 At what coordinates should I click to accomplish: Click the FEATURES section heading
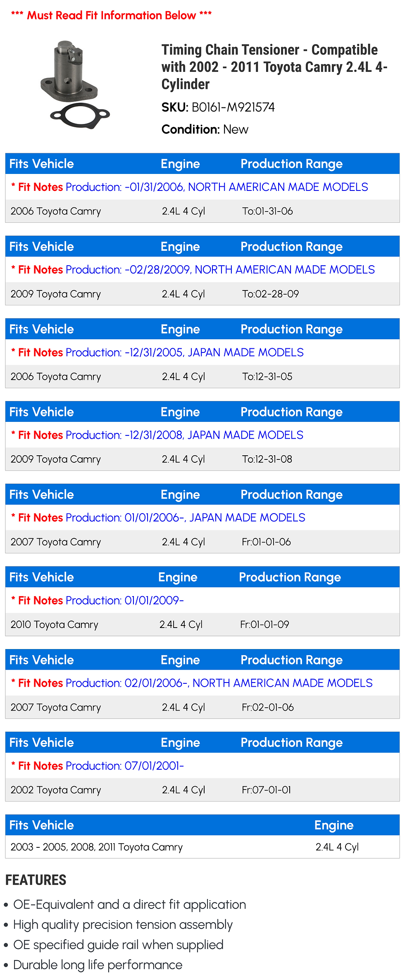[x=36, y=880]
